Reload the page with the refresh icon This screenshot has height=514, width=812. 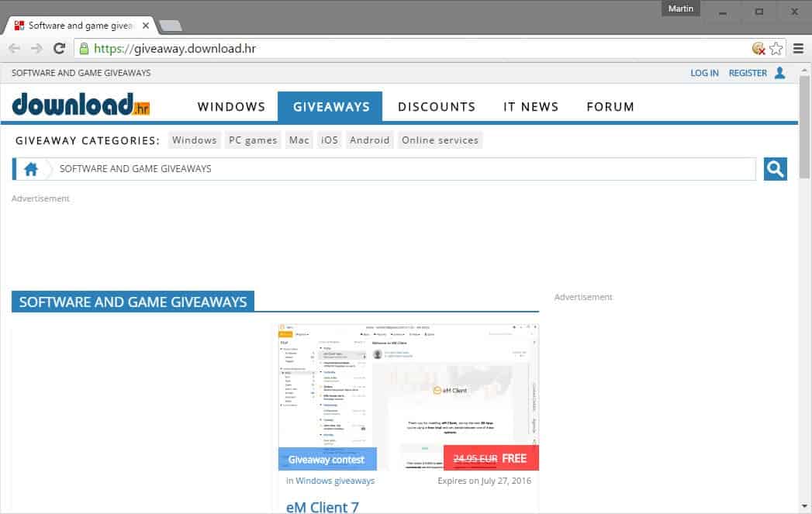[x=59, y=49]
